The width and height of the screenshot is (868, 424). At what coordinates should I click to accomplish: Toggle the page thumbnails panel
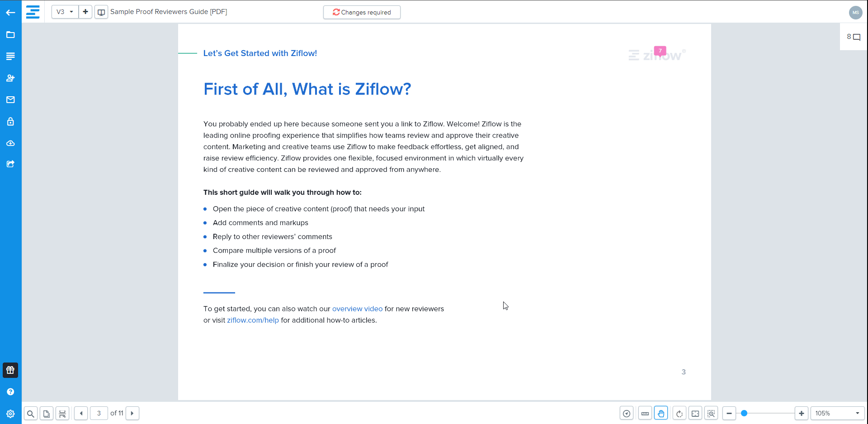pyautogui.click(x=46, y=414)
